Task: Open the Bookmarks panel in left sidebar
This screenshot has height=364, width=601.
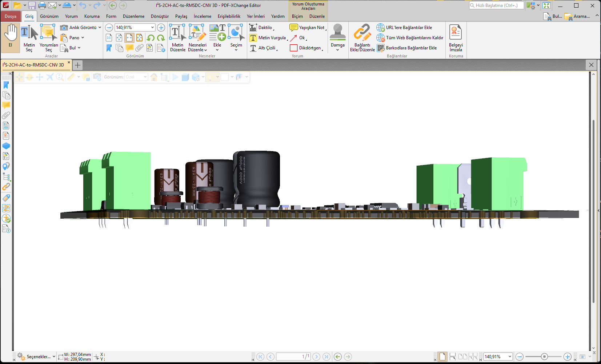Action: point(6,85)
